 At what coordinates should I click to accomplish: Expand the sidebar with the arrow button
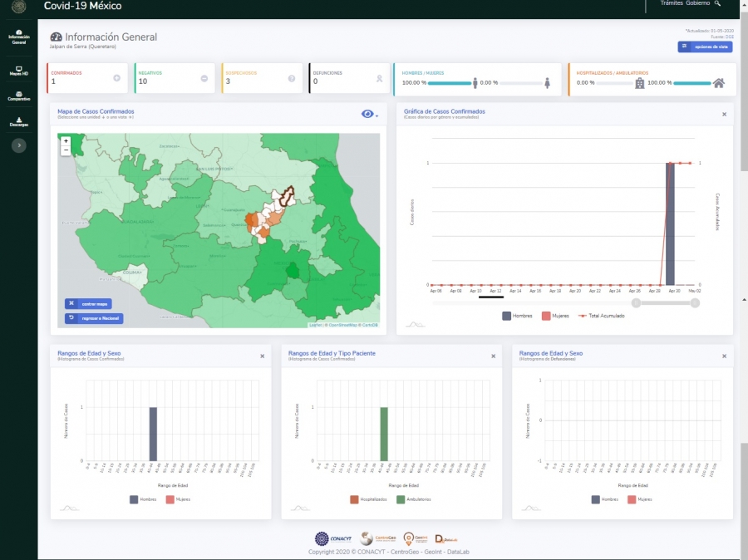(x=19, y=145)
